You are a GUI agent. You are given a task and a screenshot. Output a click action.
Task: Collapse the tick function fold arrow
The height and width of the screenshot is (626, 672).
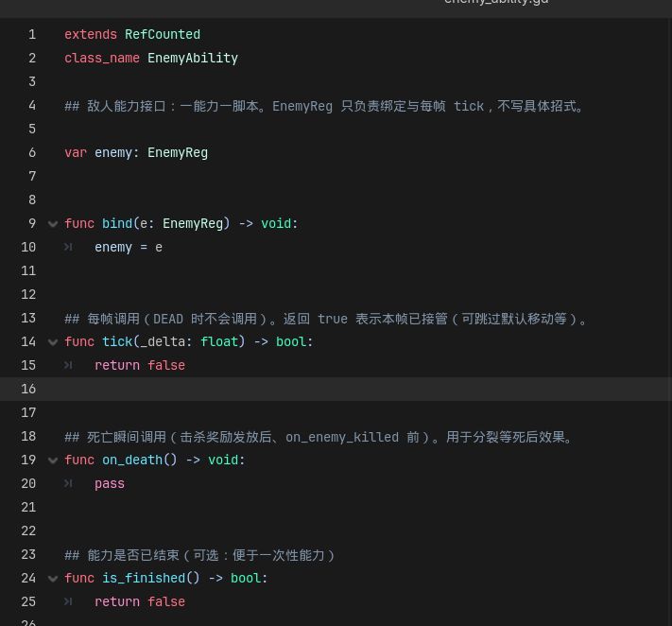pos(53,342)
